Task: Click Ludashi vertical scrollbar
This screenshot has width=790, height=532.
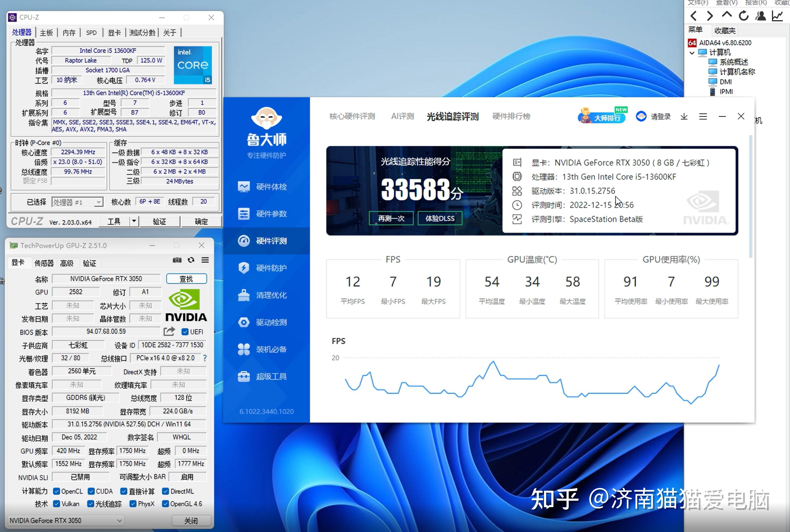Action: (x=751, y=197)
